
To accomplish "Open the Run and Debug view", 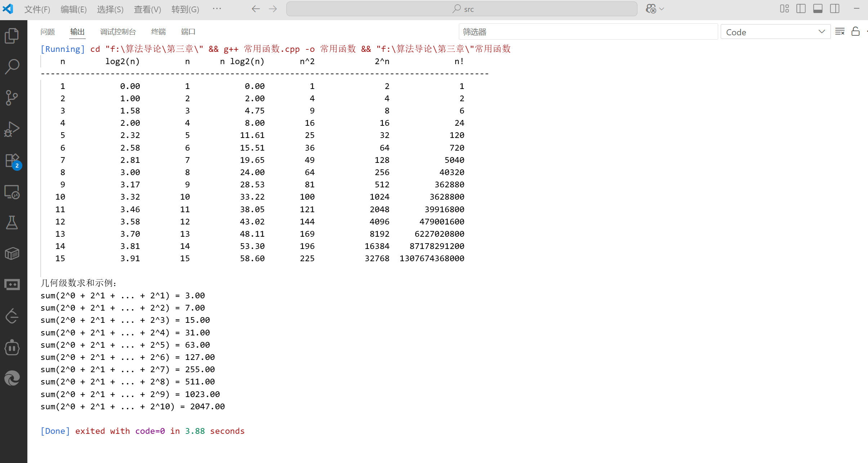I will [12, 129].
